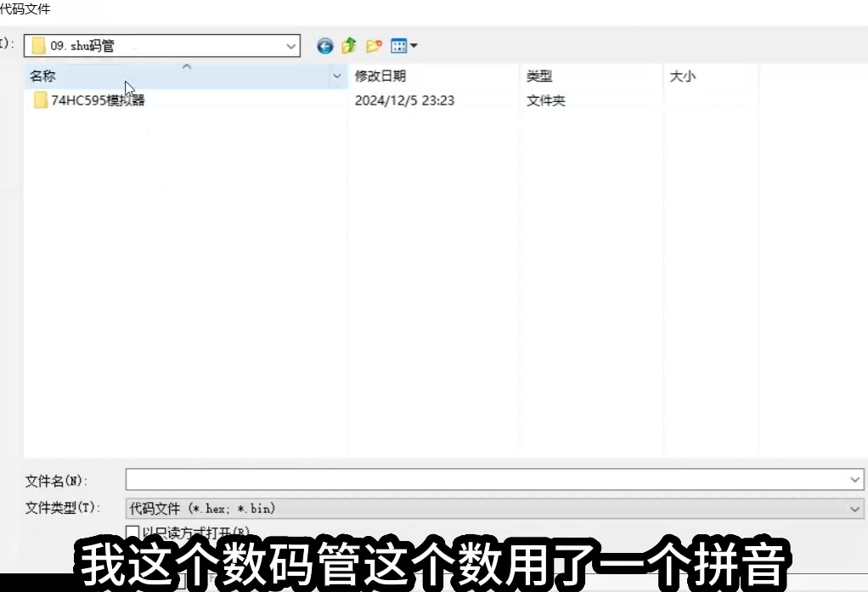This screenshot has width=868, height=592.
Task: Expand the 文件名 combo box arrow
Action: click(x=854, y=480)
